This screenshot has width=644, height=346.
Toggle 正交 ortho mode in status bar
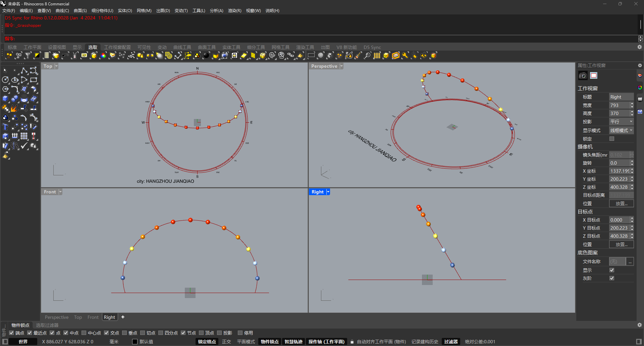pos(226,342)
